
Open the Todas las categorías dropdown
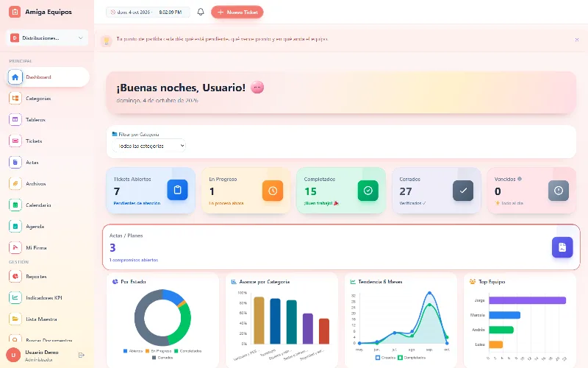tap(149, 146)
